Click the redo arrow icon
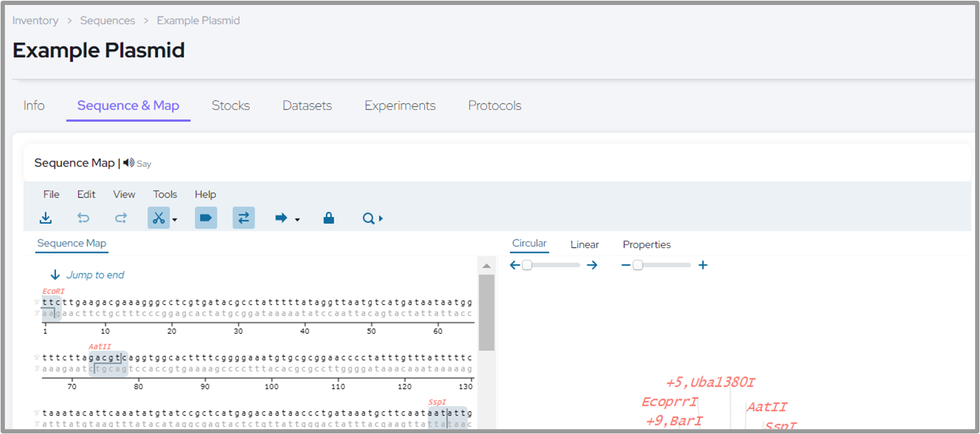980x434 pixels. click(x=121, y=218)
